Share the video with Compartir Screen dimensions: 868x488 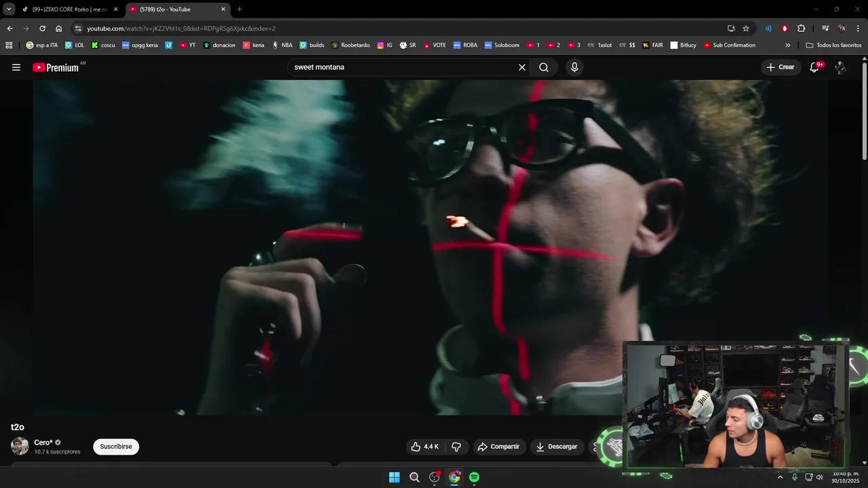499,447
